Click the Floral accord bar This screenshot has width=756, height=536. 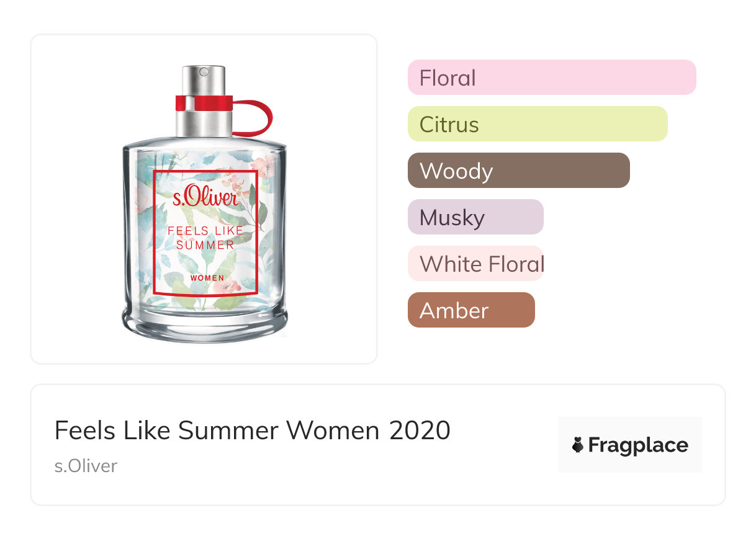551,78
